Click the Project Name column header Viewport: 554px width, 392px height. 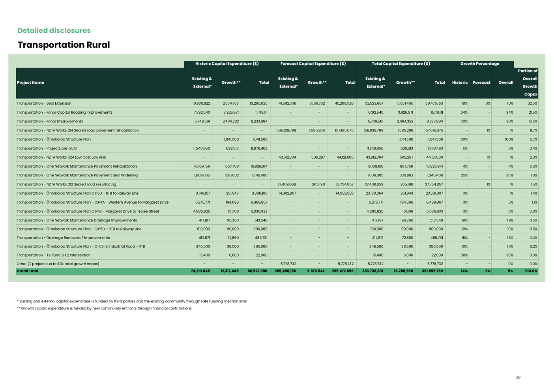click(x=30, y=83)
